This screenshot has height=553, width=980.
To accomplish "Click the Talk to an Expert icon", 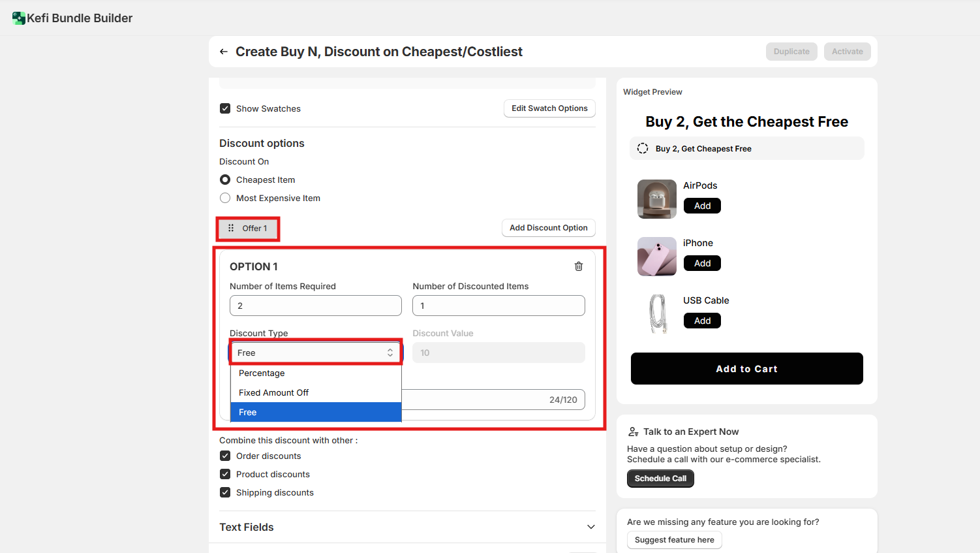I will point(633,432).
